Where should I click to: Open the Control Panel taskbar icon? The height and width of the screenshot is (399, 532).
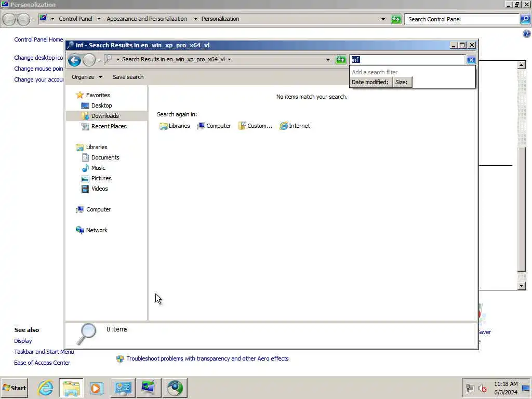click(123, 388)
